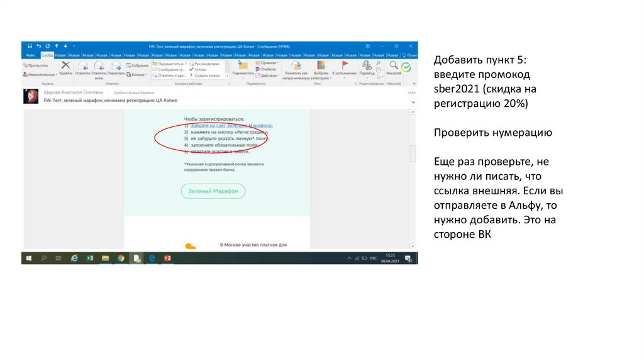Open the notification center icon
Image resolution: width=644 pixels, height=361 pixels.
click(x=408, y=258)
